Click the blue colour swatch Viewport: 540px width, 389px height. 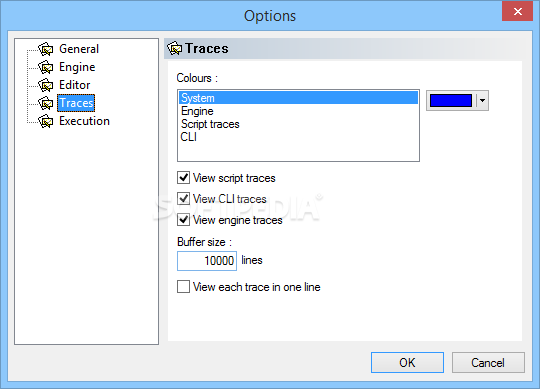pyautogui.click(x=451, y=101)
